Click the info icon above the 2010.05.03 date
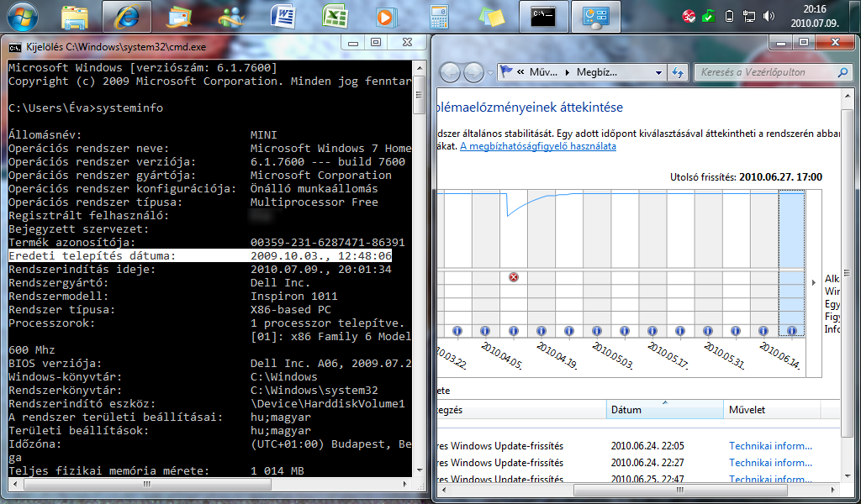This screenshot has width=861, height=504. pos(596,331)
